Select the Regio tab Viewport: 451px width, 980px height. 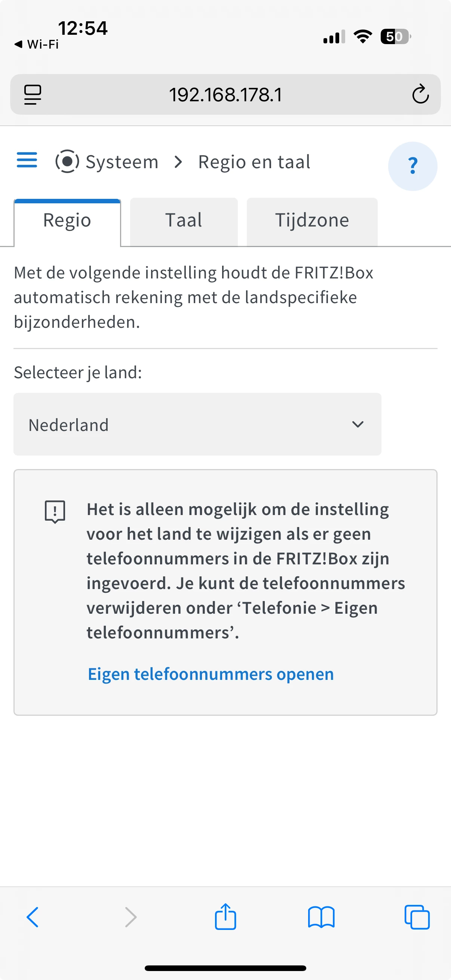(x=67, y=221)
